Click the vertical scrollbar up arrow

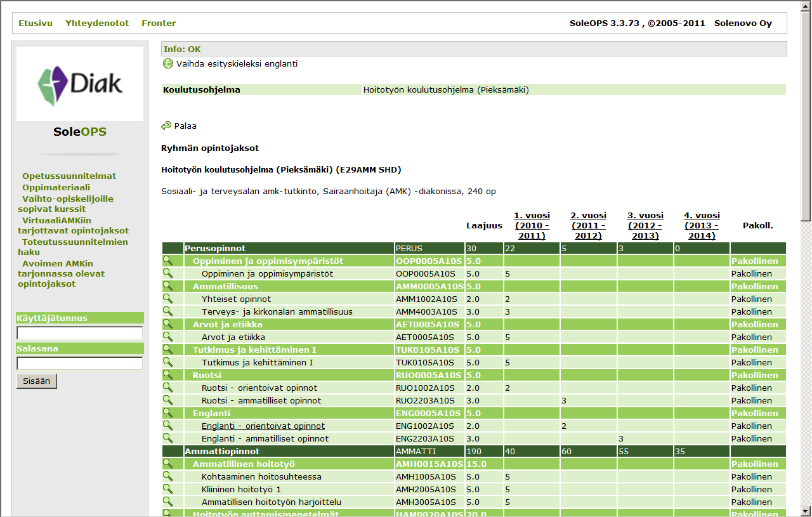coord(806,6)
